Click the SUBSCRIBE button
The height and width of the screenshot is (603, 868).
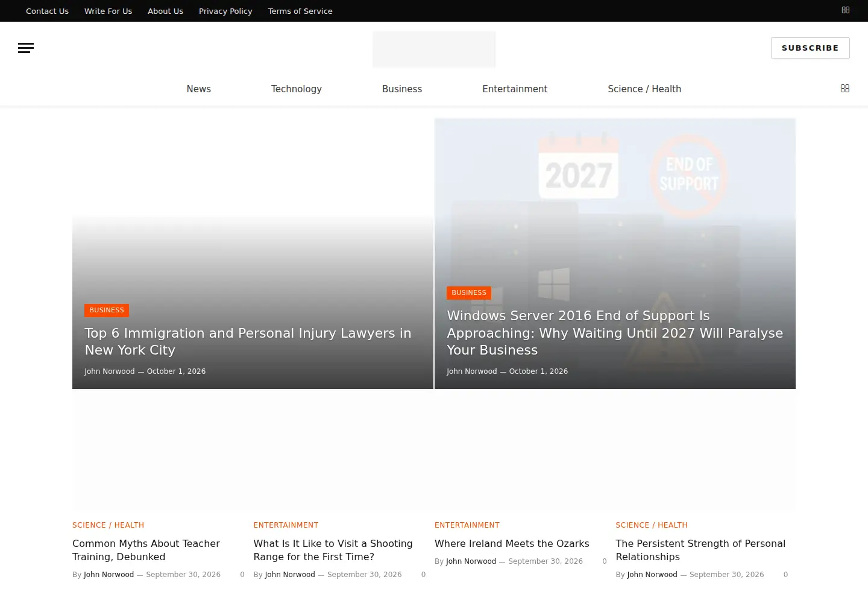pos(810,48)
